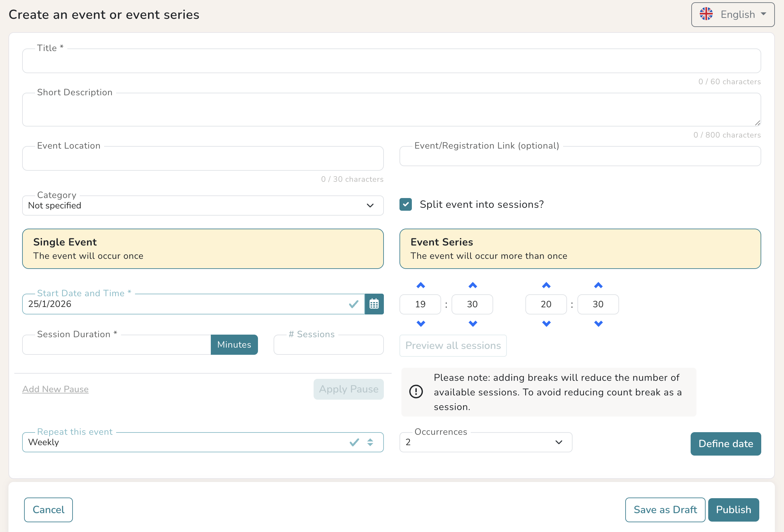Decrease start hour with down arrow
This screenshot has width=784, height=532.
(x=420, y=324)
